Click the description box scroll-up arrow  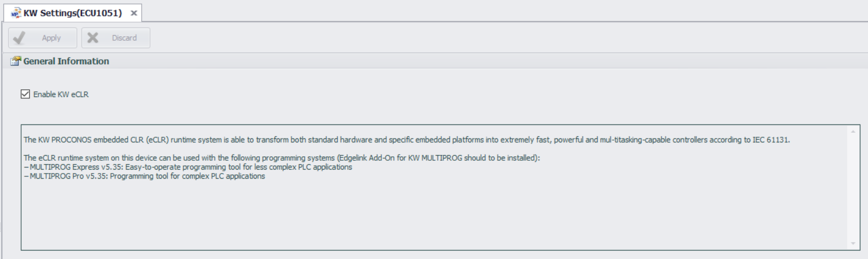coord(852,131)
